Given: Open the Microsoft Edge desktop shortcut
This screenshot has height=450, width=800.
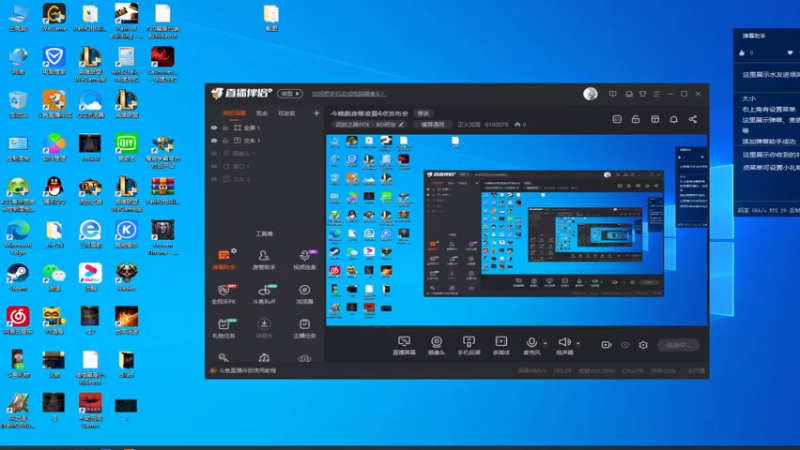Looking at the screenshot, I should (18, 238).
